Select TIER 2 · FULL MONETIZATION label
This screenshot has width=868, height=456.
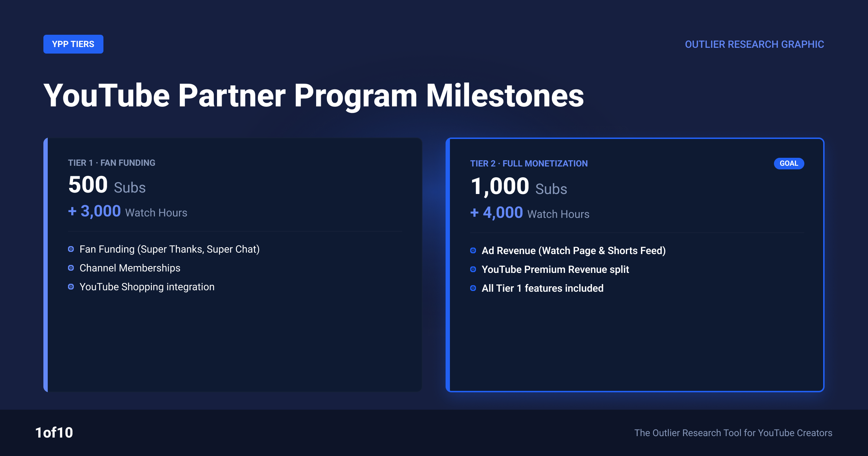[x=529, y=164]
